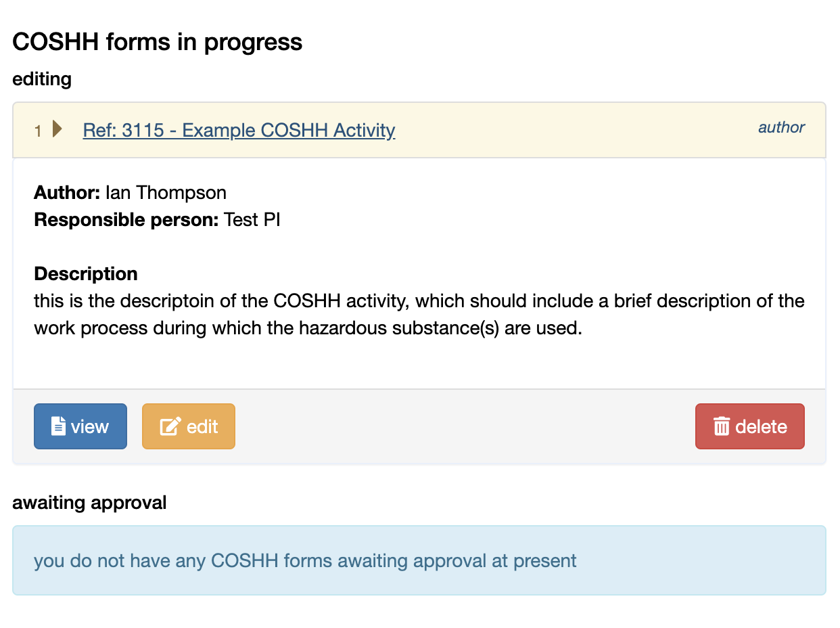Click the bold Description heading
The image size is (840, 628).
86,273
